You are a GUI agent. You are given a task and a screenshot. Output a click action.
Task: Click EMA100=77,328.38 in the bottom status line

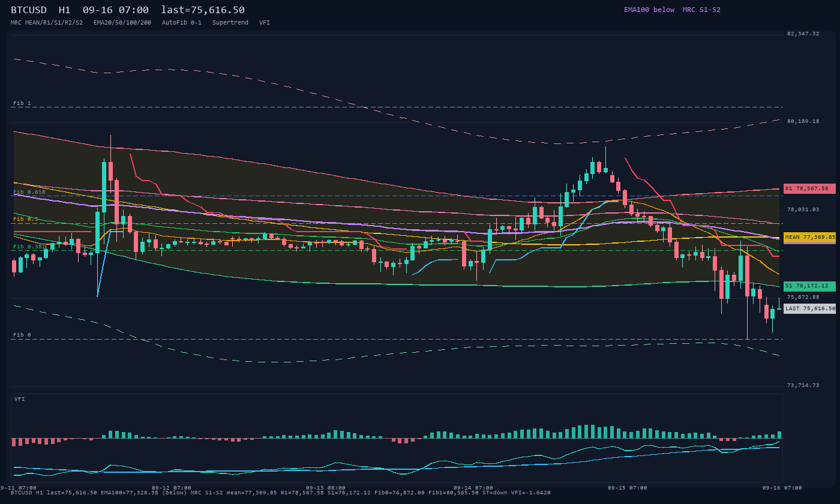click(x=126, y=493)
